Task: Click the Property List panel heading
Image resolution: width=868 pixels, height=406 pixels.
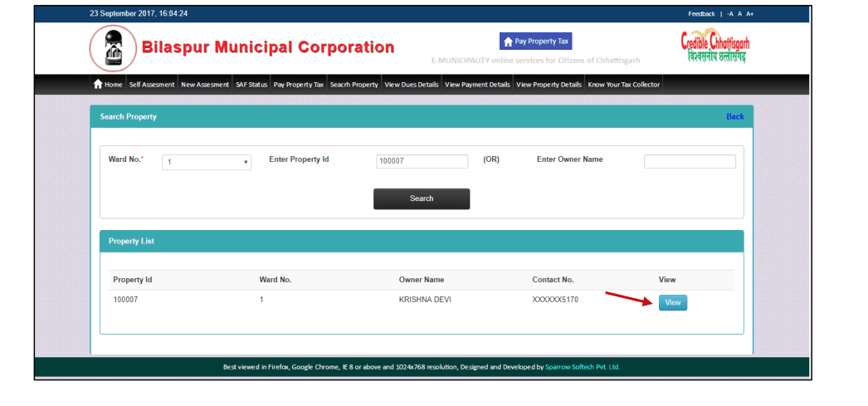Action: tap(131, 242)
